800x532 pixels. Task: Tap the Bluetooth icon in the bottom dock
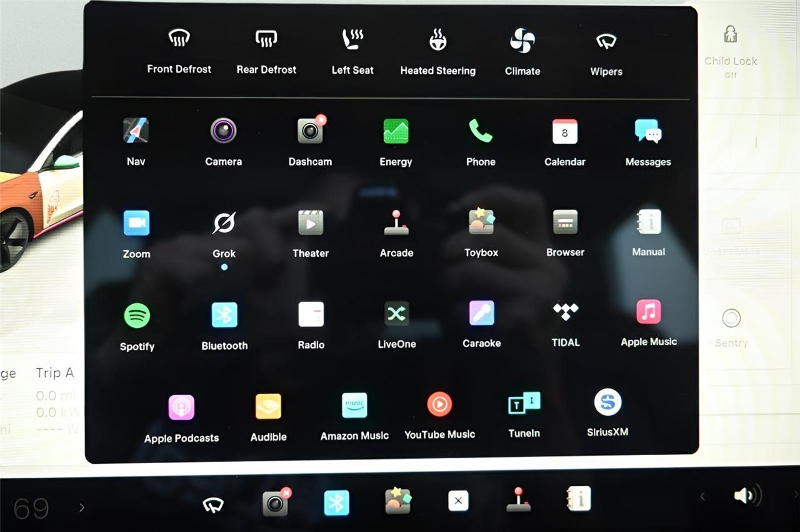coord(337,503)
